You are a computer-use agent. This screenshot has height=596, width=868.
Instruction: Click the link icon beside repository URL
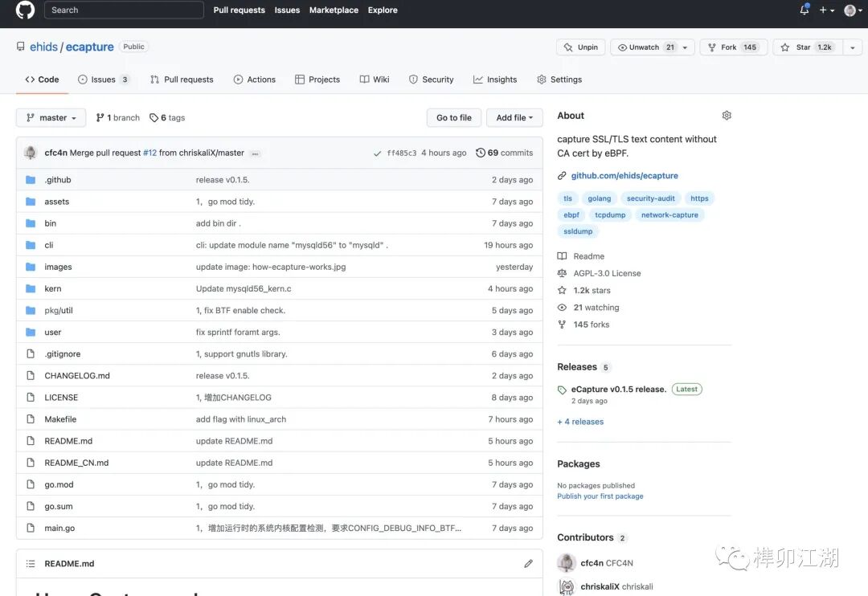[562, 175]
